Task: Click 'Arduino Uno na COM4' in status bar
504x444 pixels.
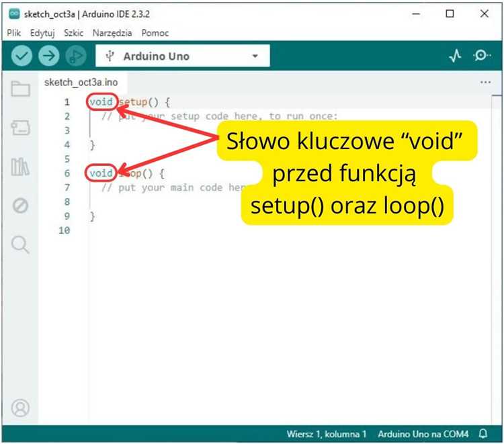Action: point(423,434)
